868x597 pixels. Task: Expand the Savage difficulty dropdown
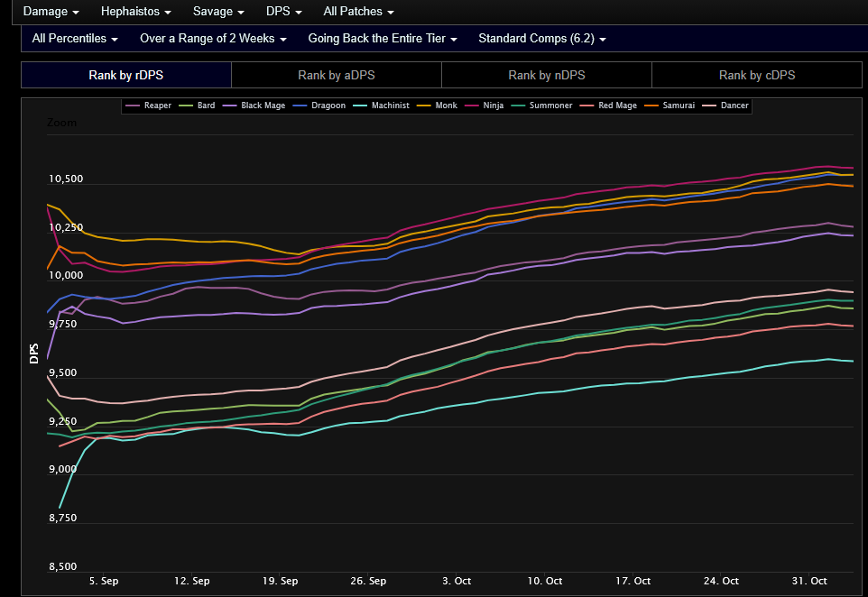(218, 12)
